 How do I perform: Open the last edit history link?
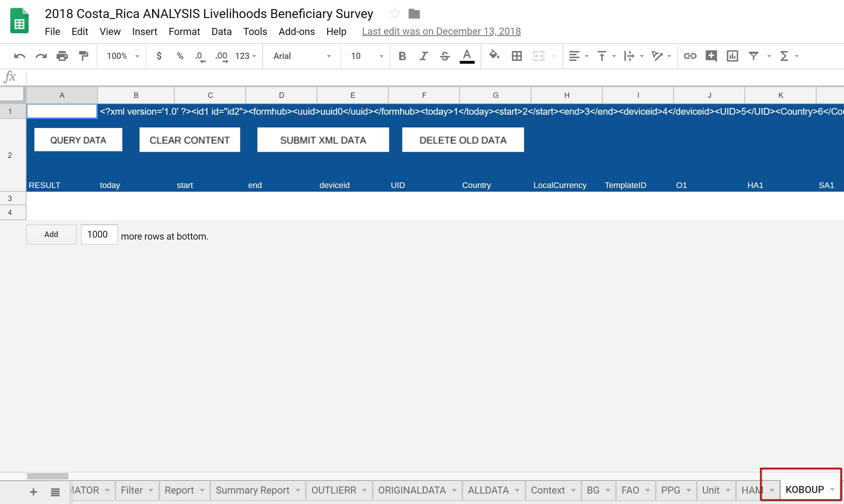pos(441,31)
